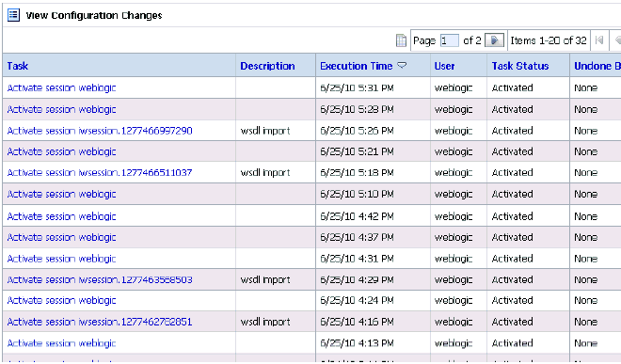Click the '6/25/10 4:29 PM' execution time
This screenshot has height=364, width=621.
coord(357,279)
